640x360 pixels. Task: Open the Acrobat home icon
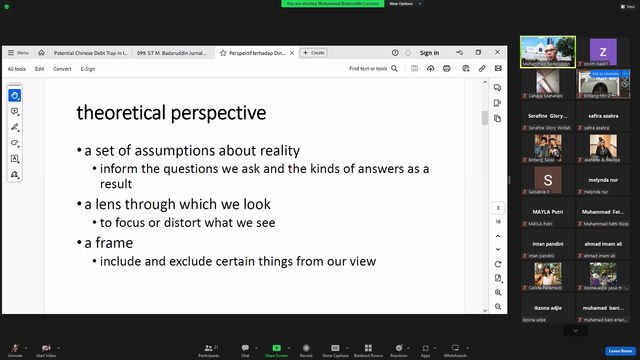(41, 53)
